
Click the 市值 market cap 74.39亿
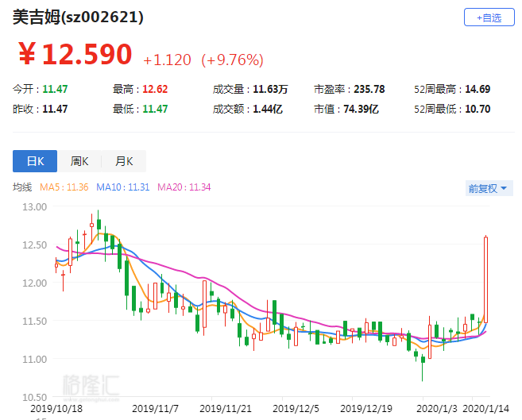[362, 109]
